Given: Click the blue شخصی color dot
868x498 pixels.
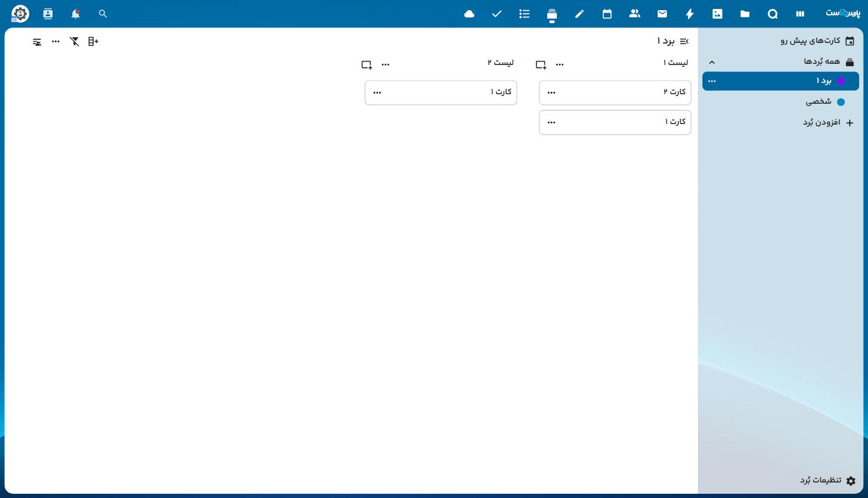Looking at the screenshot, I should (x=841, y=102).
